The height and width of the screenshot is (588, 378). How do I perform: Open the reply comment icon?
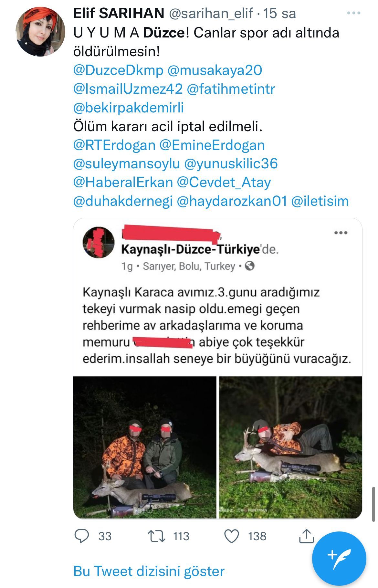tap(82, 536)
